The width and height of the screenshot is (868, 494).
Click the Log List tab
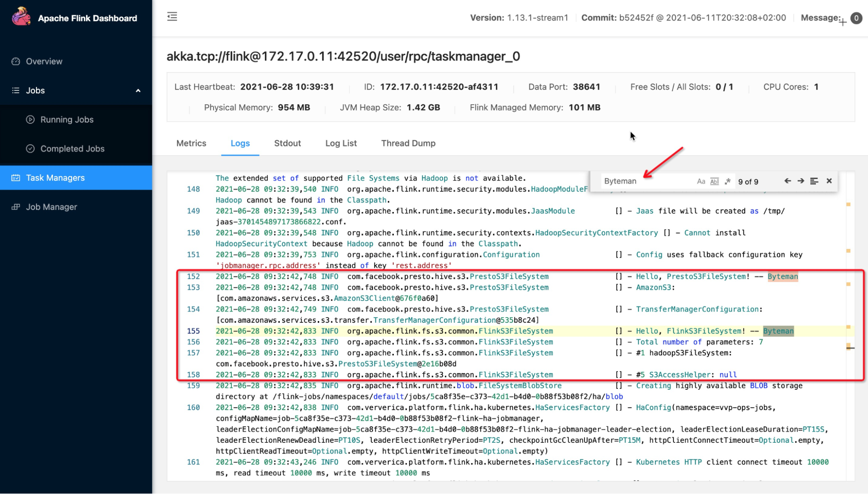coord(341,143)
